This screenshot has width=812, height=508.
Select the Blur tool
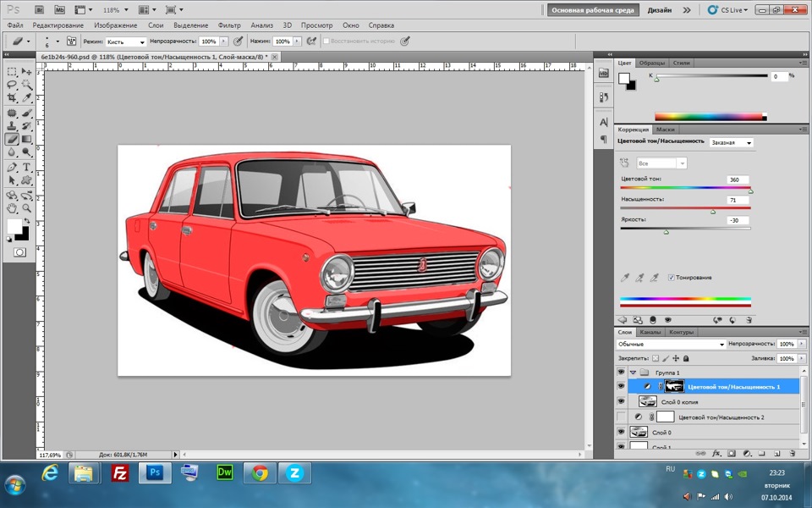click(x=12, y=152)
